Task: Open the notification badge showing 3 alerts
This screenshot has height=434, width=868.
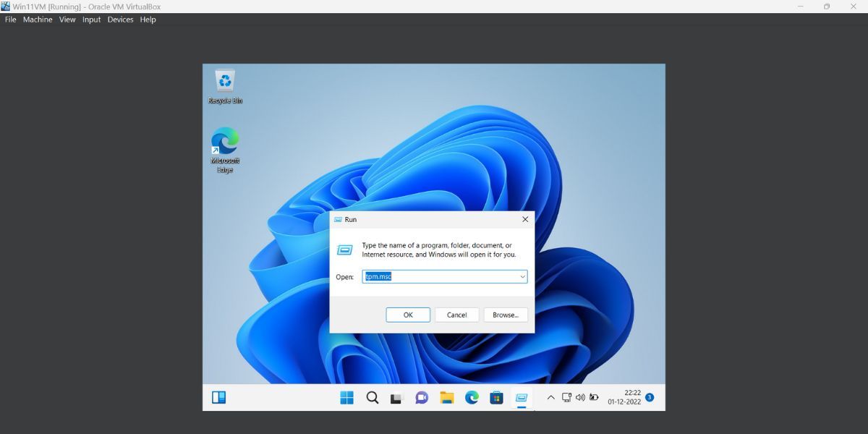Action: tap(649, 397)
